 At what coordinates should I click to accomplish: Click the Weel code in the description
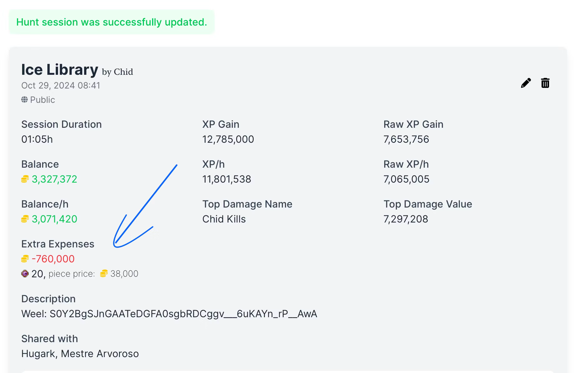pos(183,313)
